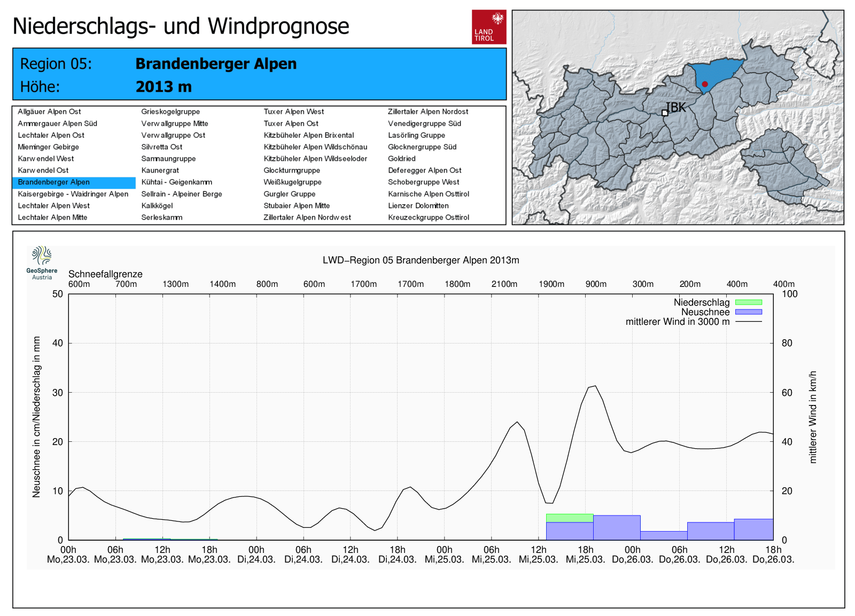The width and height of the screenshot is (855, 616).
Task: Open the Karwendel Ost region
Action: (43, 170)
